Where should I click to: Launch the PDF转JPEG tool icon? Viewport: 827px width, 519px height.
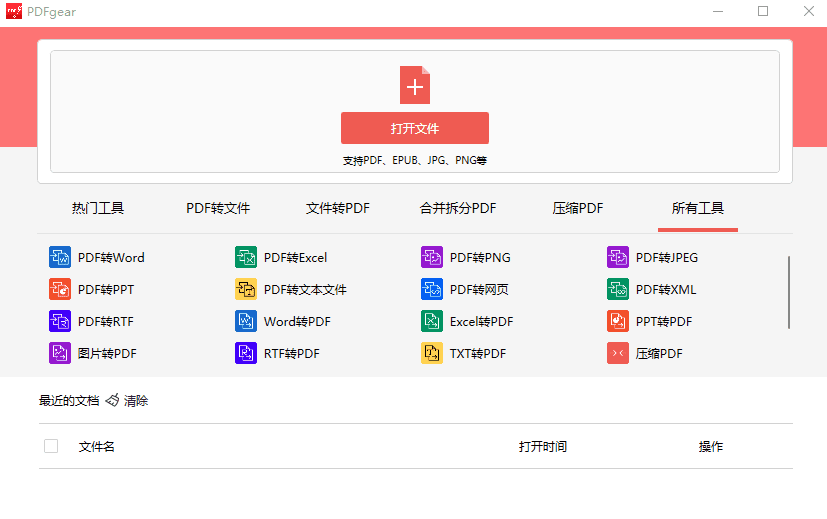tap(618, 257)
